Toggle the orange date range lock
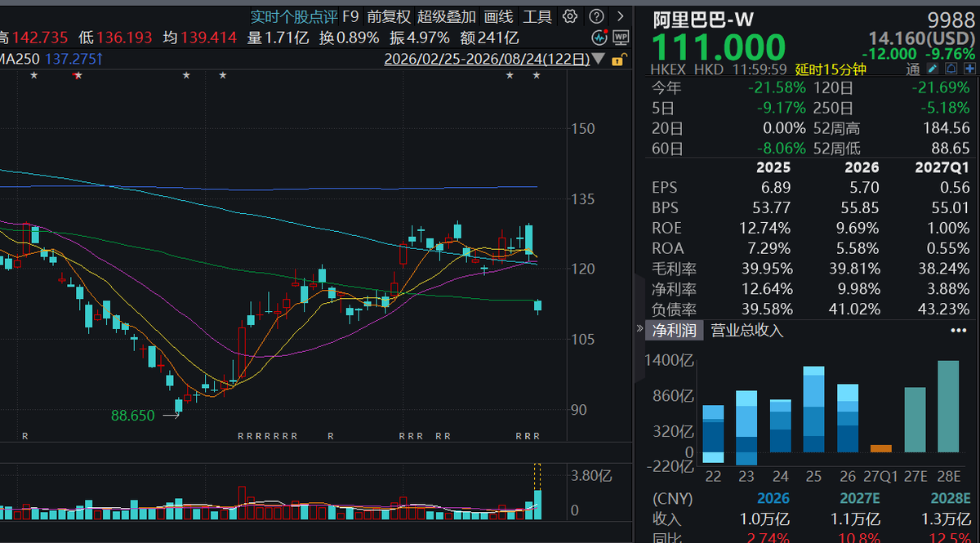The image size is (980, 543). (619, 60)
